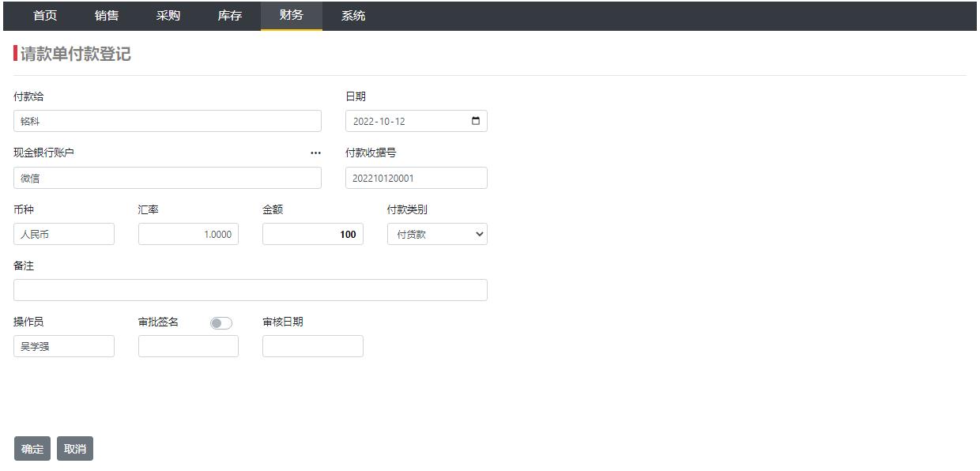Open the 采购 menu
Viewport: 980px width, 471px height.
pyautogui.click(x=168, y=16)
